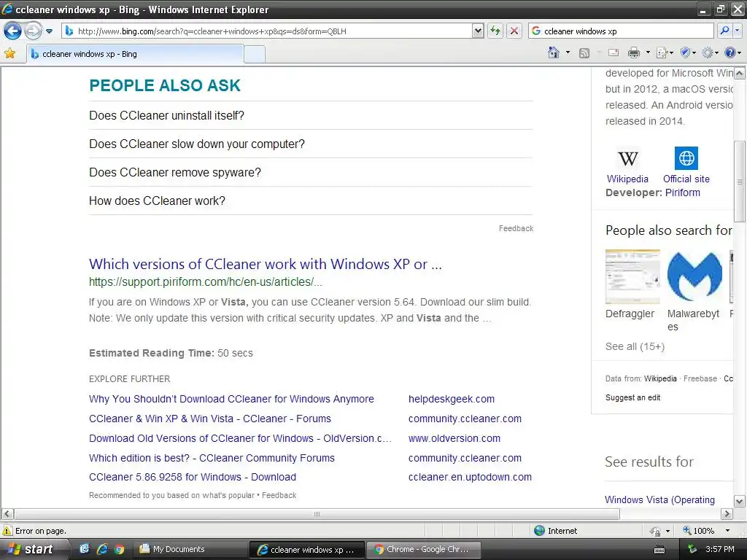Open 'CCleaner 5.86.9258 for Windows - Download'
Screen dimensions: 747x560
pyautogui.click(x=193, y=477)
